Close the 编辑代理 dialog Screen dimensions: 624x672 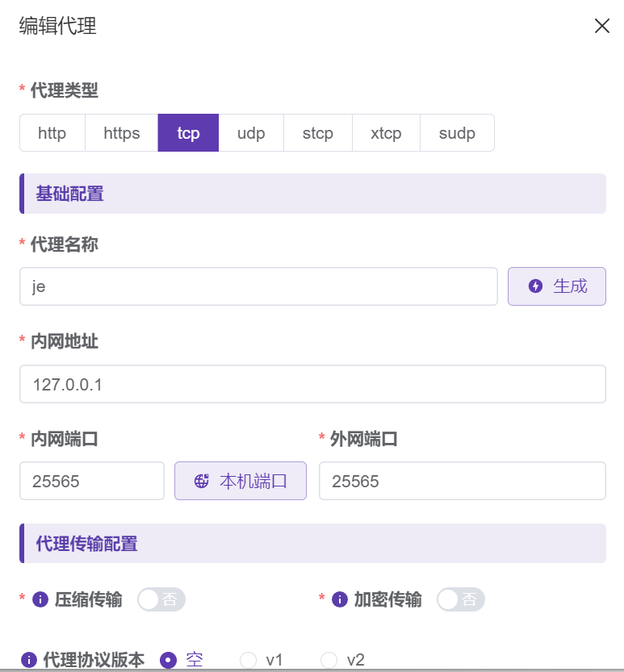click(601, 26)
